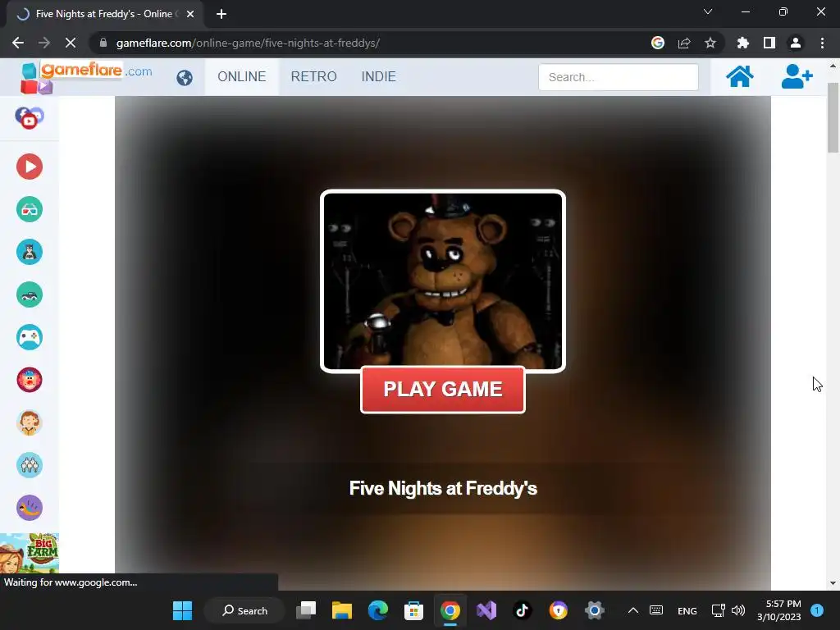Screen dimensions: 840x630
Task: Open a new browser tab
Action: click(x=221, y=14)
